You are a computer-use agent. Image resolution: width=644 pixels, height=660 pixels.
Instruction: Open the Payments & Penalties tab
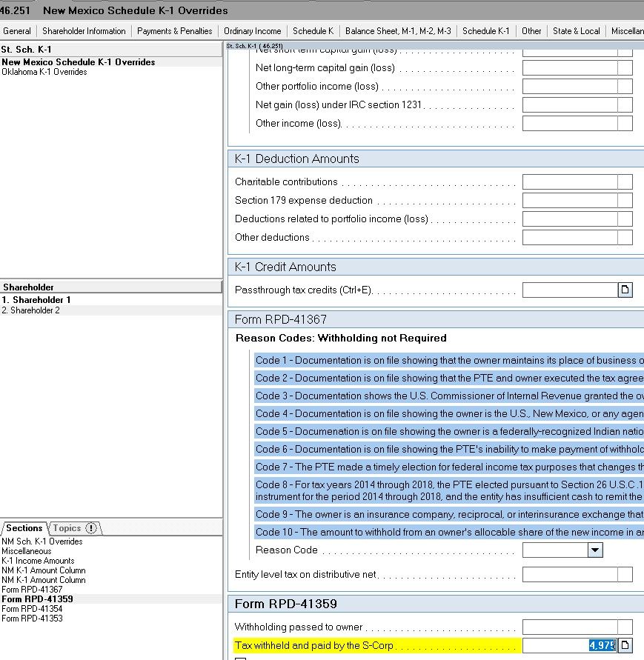tap(174, 31)
